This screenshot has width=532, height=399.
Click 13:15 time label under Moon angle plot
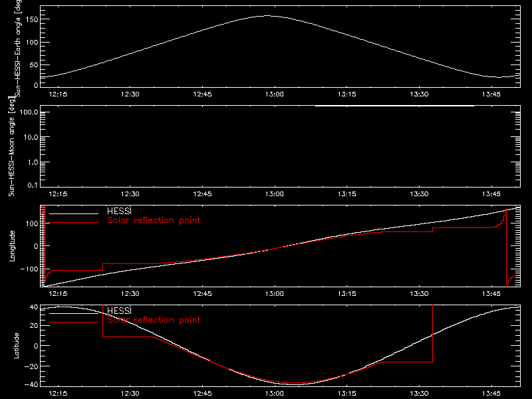(x=346, y=194)
